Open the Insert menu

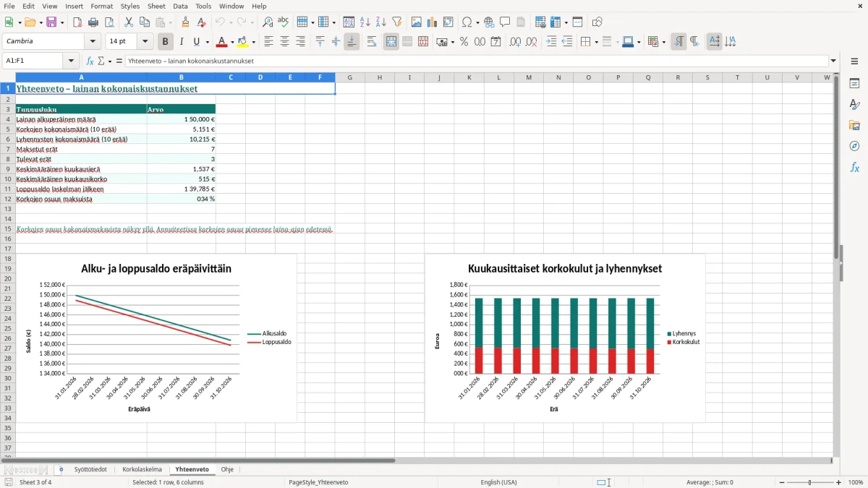[74, 6]
